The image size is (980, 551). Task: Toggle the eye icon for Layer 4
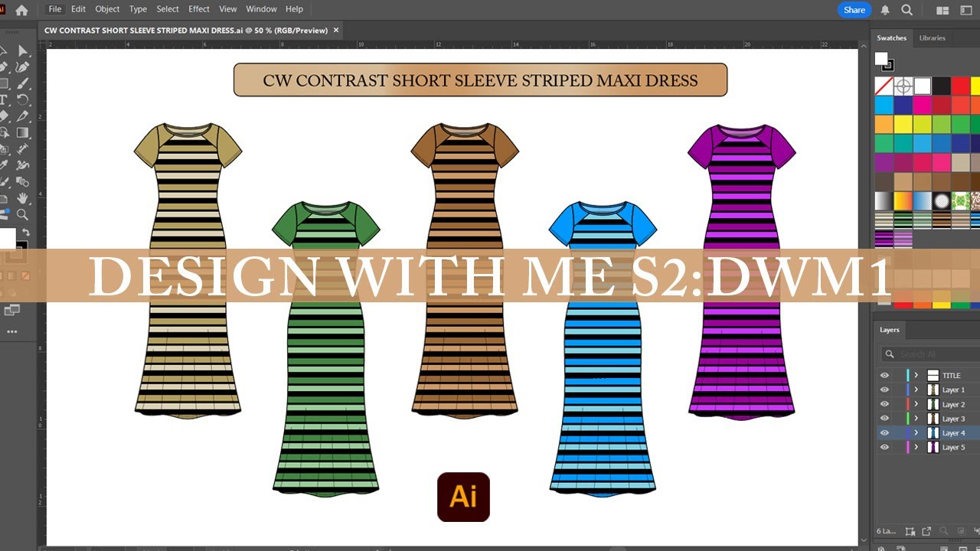[884, 433]
